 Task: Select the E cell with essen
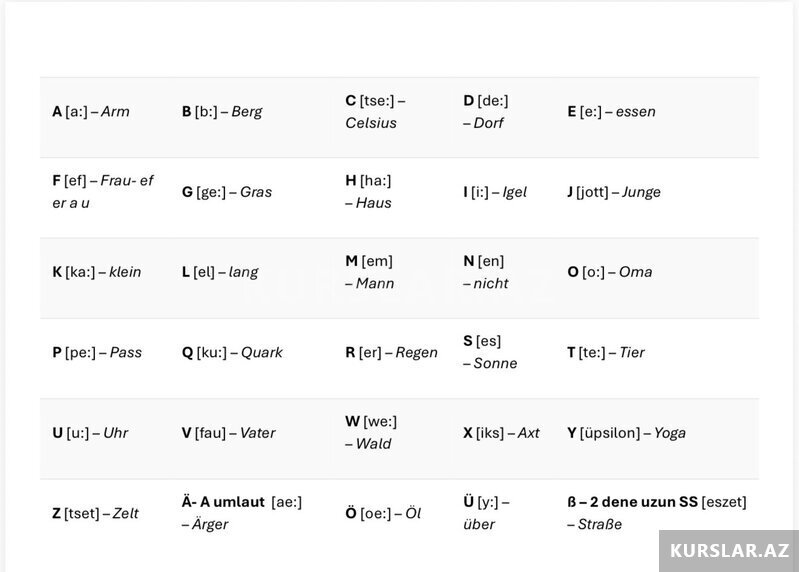pos(611,112)
